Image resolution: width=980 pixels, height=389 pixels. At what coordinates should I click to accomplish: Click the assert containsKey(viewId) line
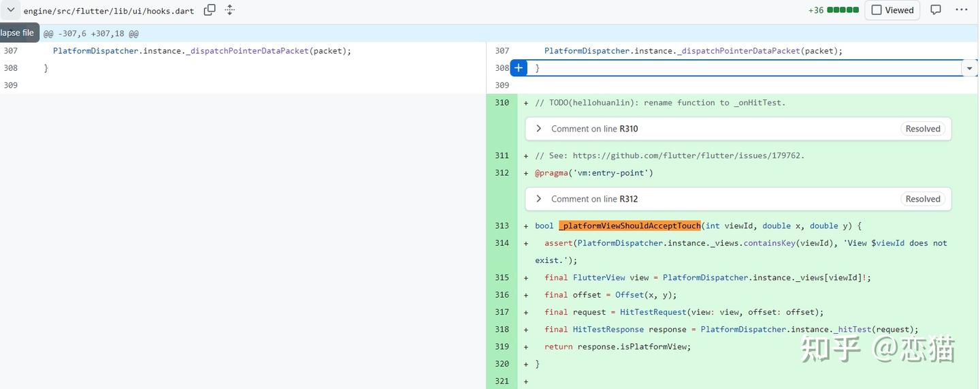pyautogui.click(x=741, y=251)
